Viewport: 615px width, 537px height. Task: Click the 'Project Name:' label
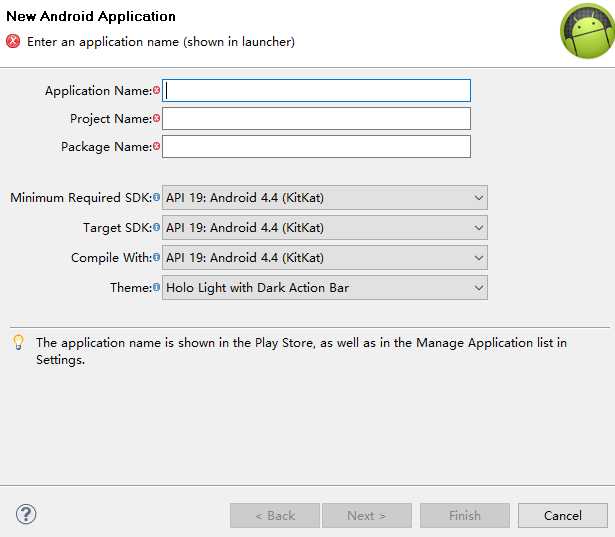click(x=111, y=118)
